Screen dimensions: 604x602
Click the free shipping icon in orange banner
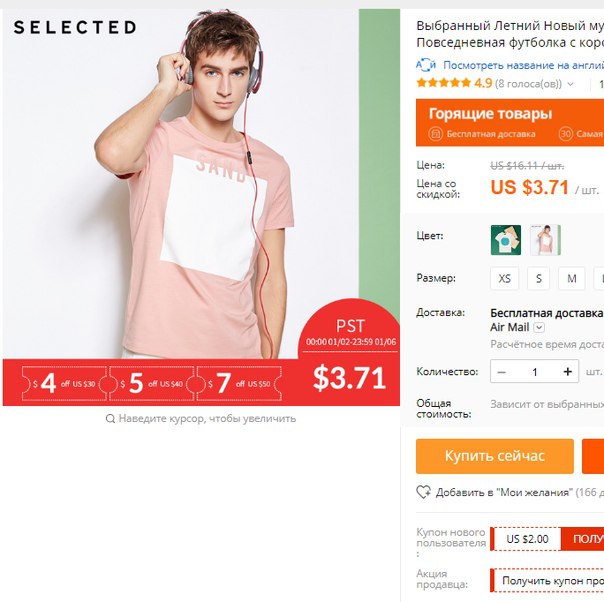pos(435,134)
